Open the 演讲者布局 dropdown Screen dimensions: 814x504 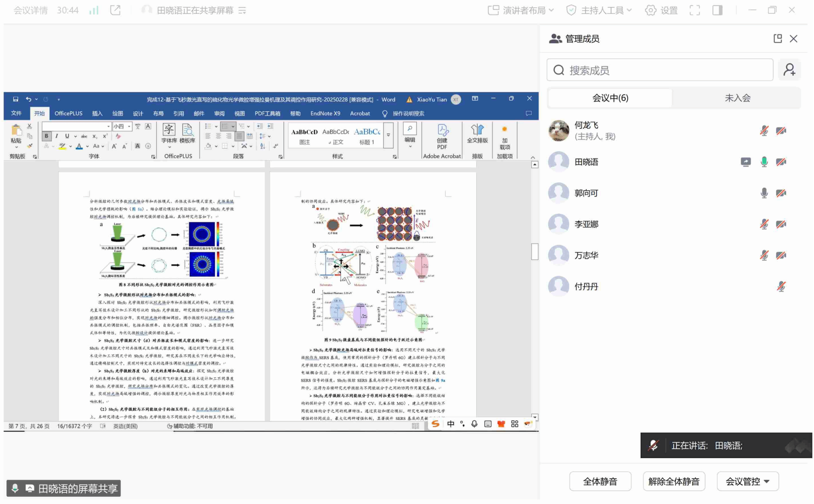click(521, 10)
